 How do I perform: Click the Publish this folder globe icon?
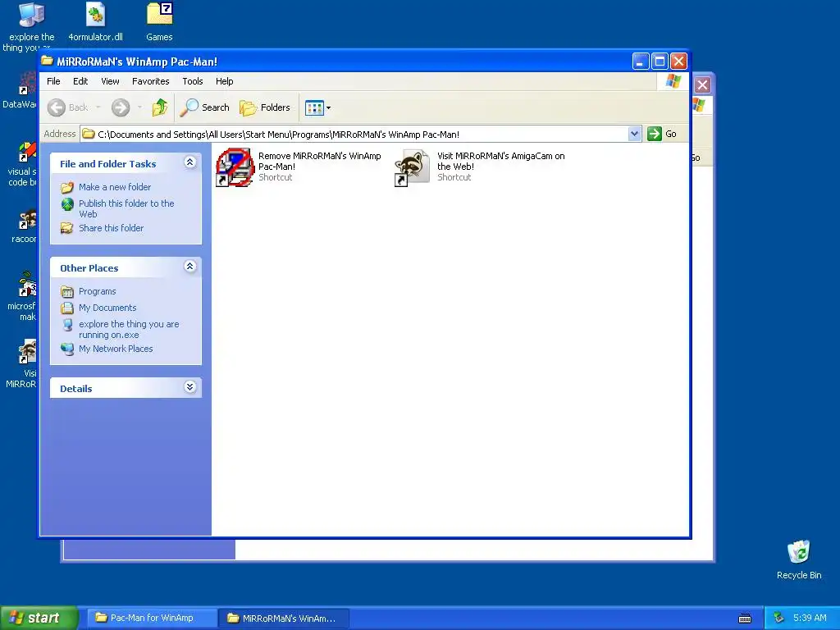pos(67,204)
